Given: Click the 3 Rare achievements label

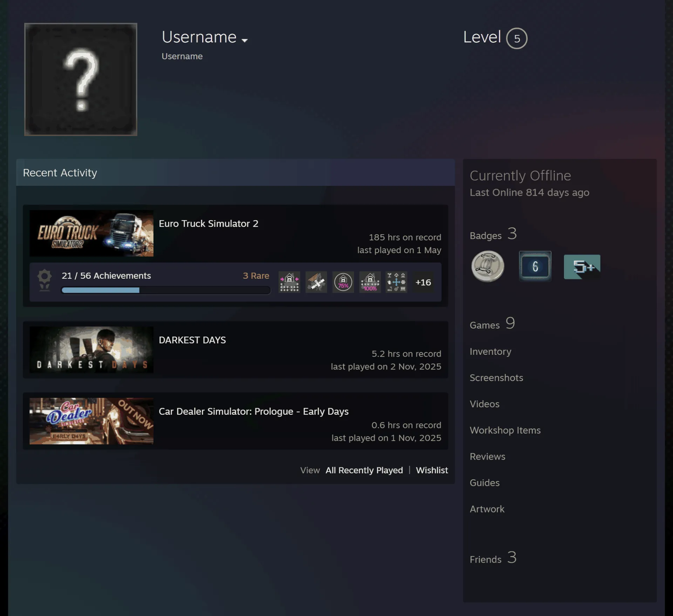Looking at the screenshot, I should (x=256, y=276).
